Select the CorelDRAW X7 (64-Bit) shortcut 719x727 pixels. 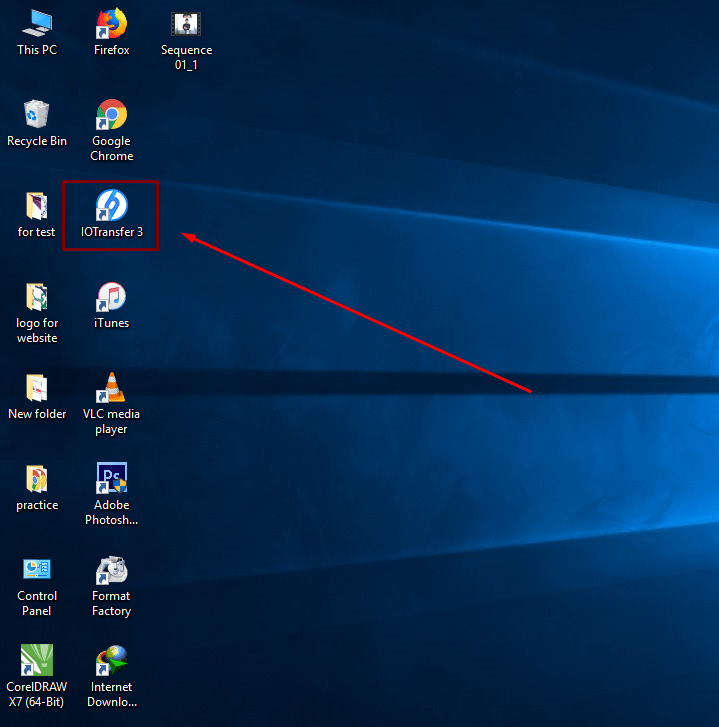[37, 661]
